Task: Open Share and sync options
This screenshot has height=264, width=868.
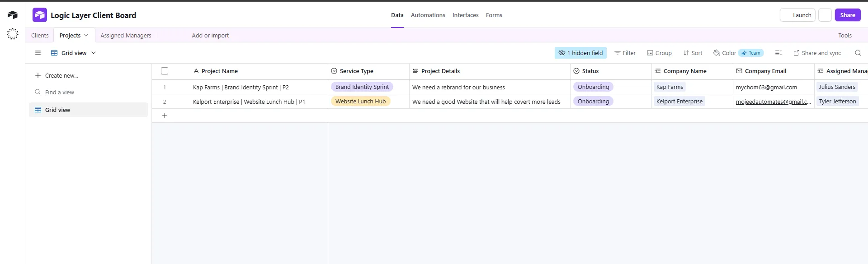Action: point(817,53)
